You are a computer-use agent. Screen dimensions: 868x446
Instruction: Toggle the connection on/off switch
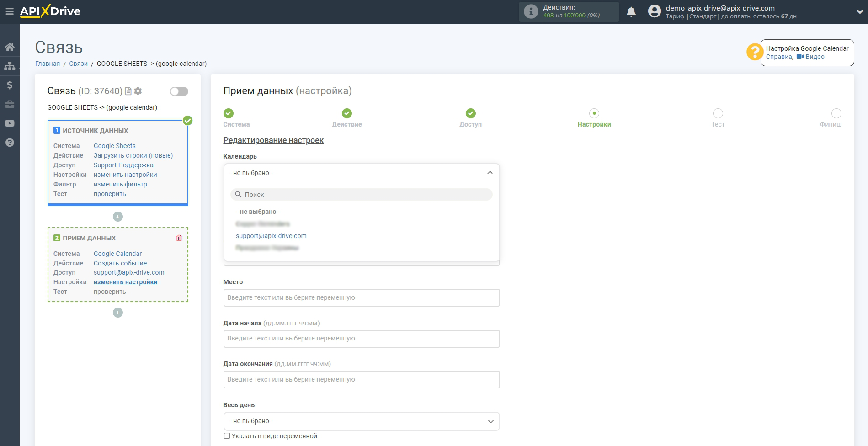pos(179,91)
